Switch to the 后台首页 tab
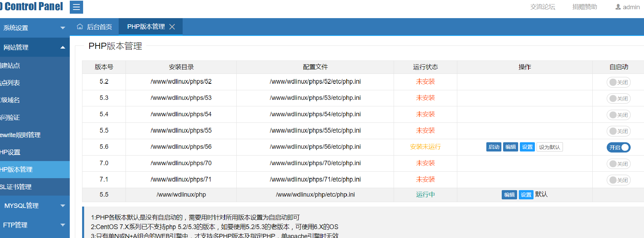 coord(94,27)
